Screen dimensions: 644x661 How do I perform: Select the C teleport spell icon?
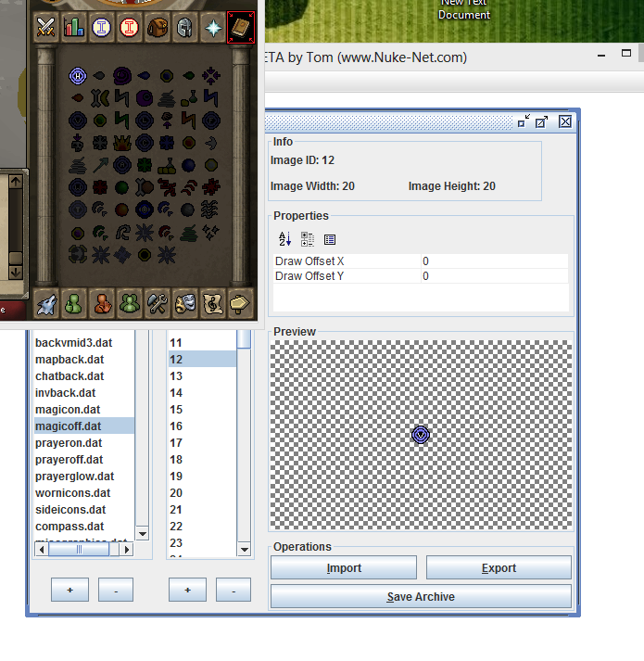[x=145, y=143]
